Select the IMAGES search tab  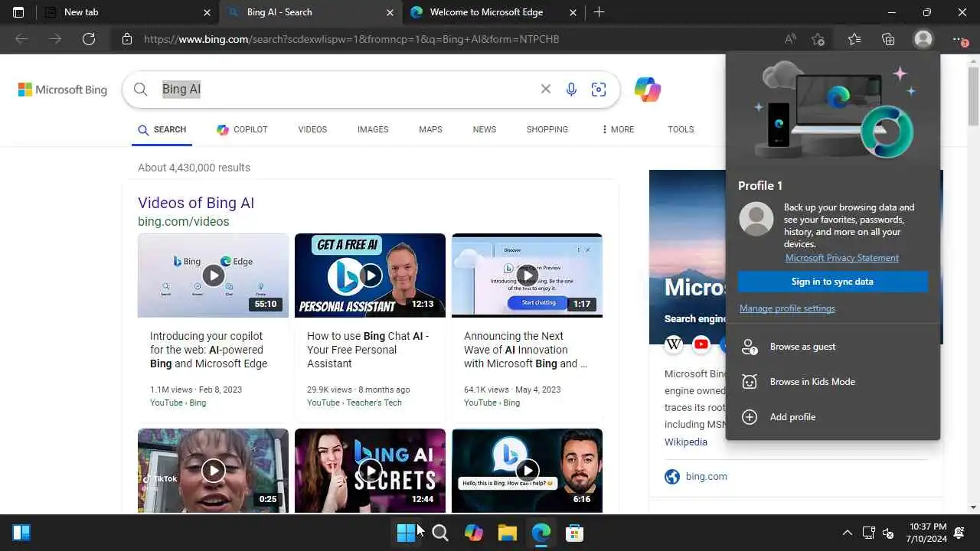click(373, 129)
